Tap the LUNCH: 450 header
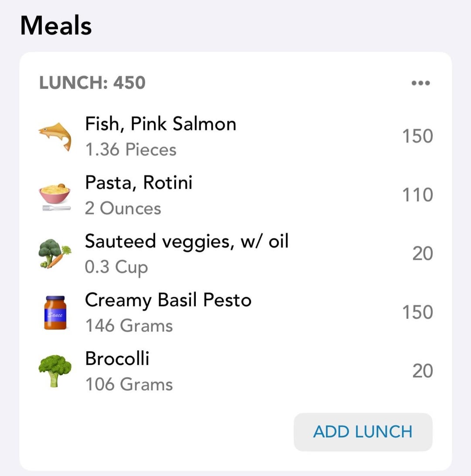471x476 pixels. pos(92,82)
